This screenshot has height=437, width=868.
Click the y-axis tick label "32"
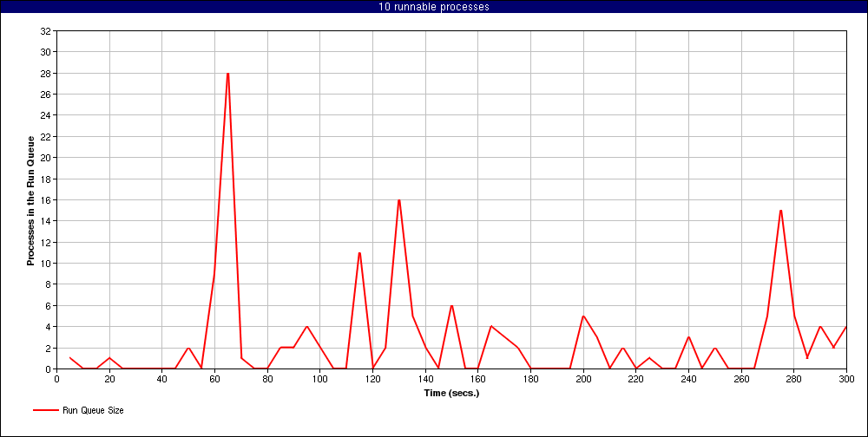(45, 31)
